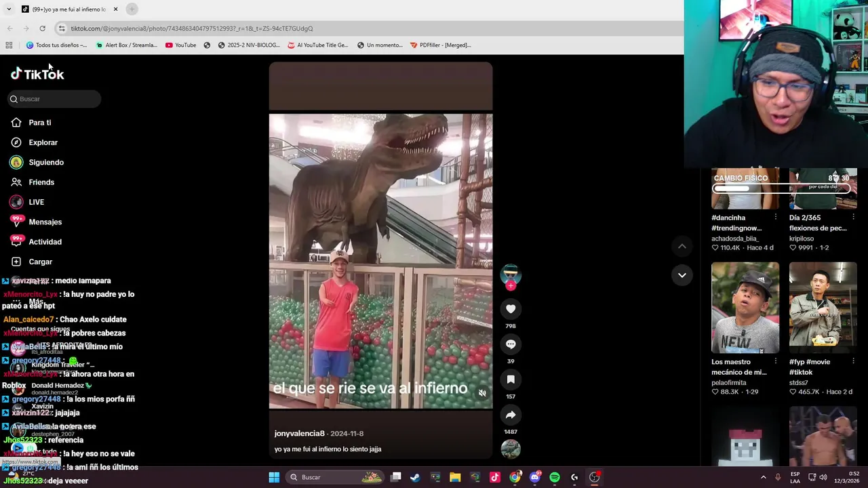Open the stdss7 creator link

pos(798,383)
